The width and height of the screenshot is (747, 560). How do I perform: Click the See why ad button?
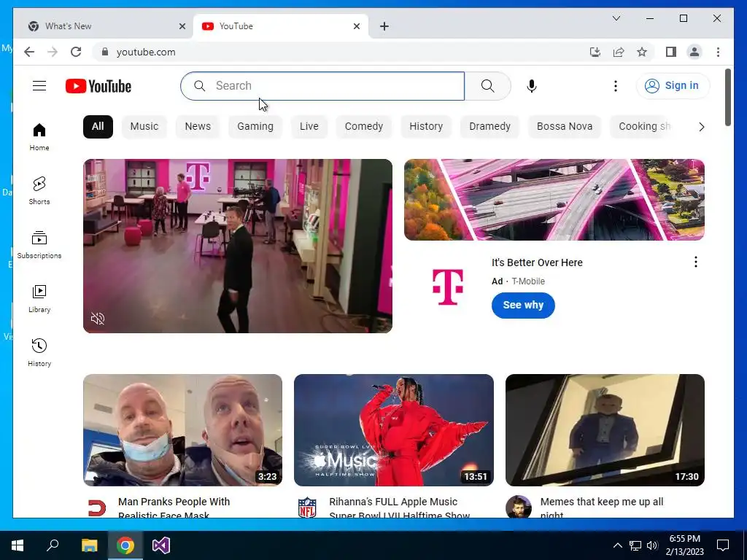click(x=523, y=306)
